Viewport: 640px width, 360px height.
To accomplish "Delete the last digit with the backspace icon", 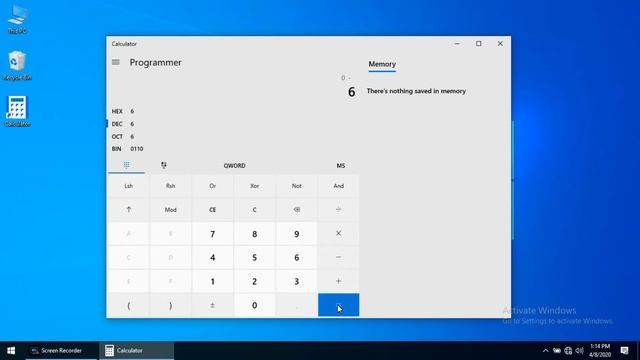I will 297,210.
